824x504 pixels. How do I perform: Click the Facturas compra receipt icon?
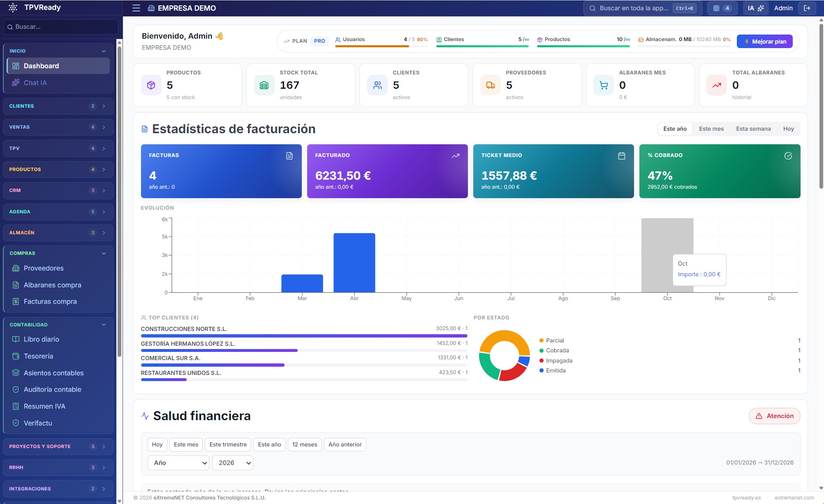16,301
